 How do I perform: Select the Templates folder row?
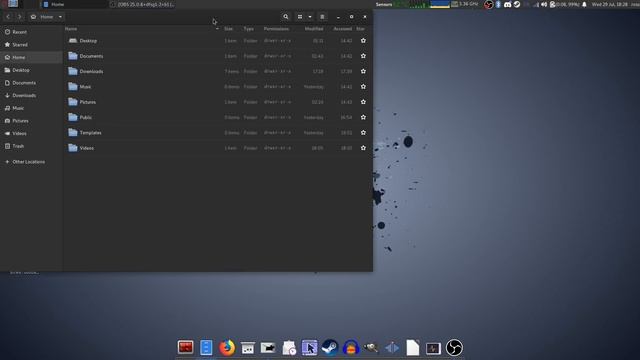pos(218,133)
